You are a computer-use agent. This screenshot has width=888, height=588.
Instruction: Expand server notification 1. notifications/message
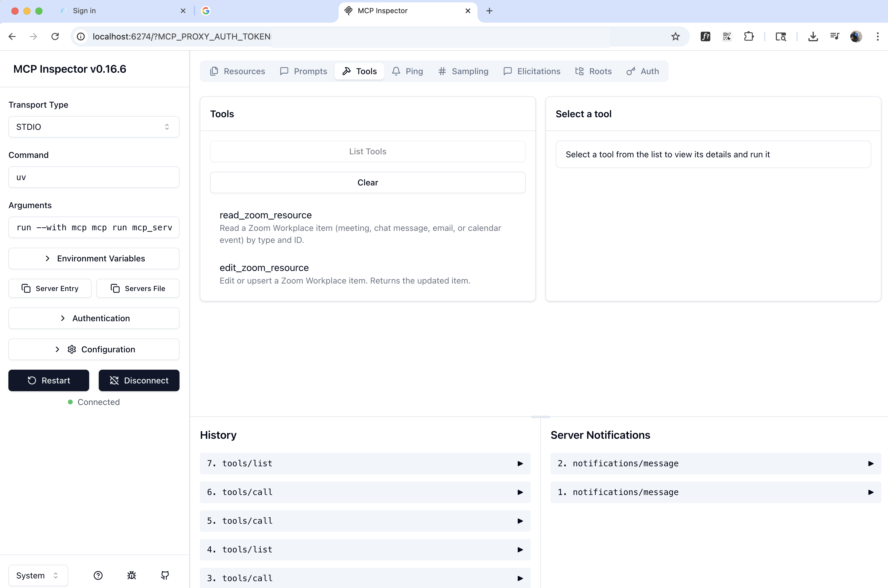coord(715,492)
